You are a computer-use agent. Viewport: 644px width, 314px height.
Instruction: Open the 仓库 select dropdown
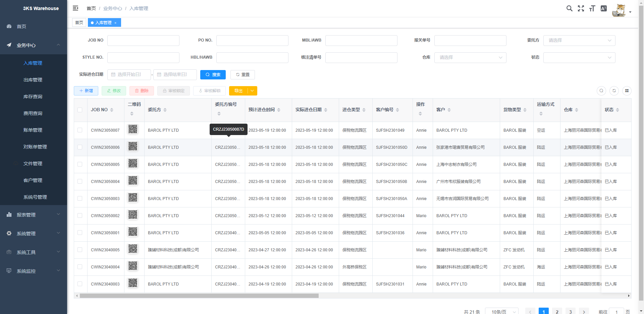(x=470, y=58)
